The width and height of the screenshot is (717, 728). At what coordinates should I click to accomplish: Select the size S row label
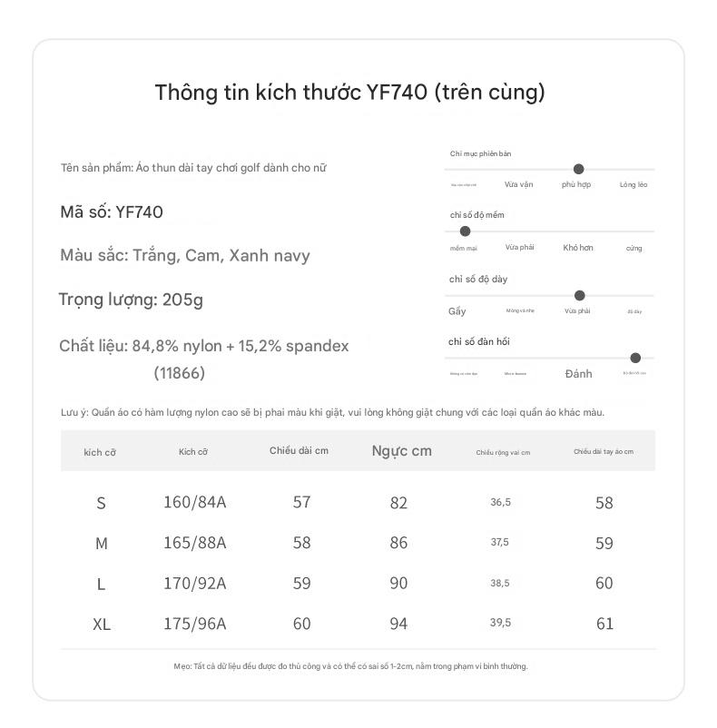pyautogui.click(x=101, y=503)
